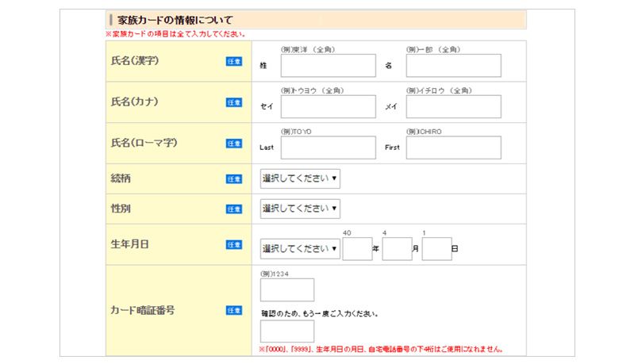
Task: Click the (例)トウヨウ（全角） hint text
Action: (312, 90)
